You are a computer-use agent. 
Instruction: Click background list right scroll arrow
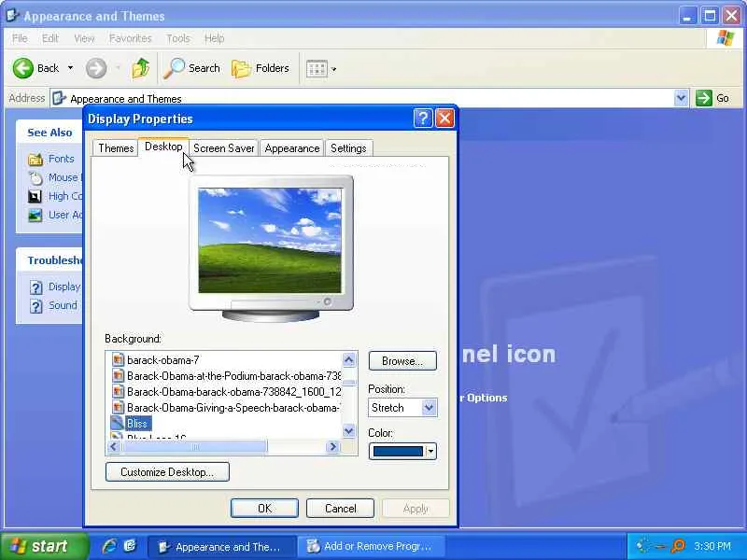332,447
